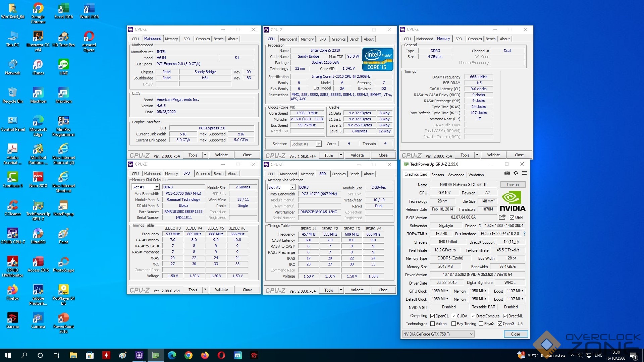Open the CPUID HWMonitor desktop icon
644x362 pixels.
(x=13, y=262)
